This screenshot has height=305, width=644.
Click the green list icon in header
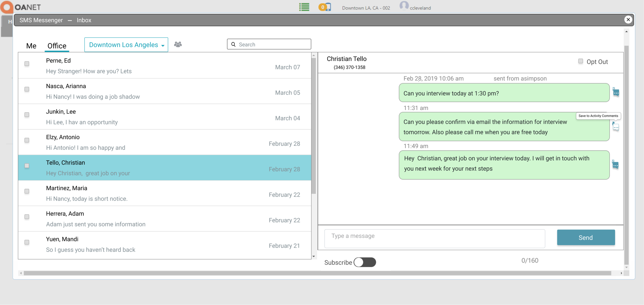tap(304, 7)
